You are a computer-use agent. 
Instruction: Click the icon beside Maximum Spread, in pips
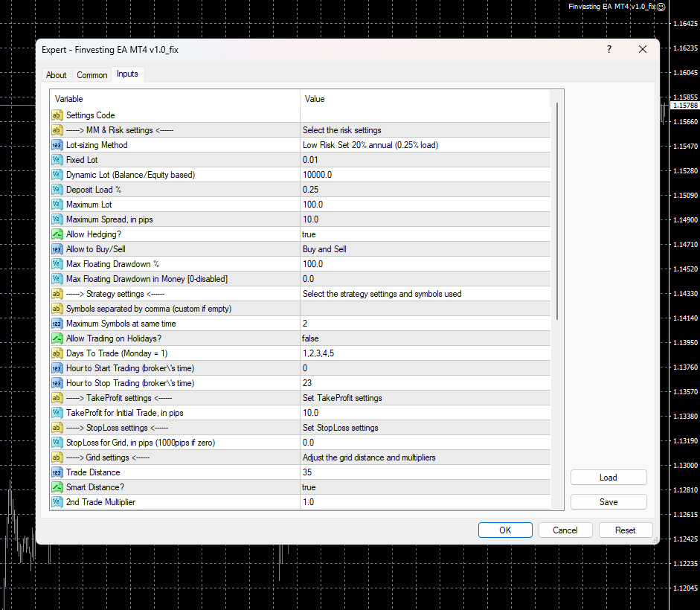point(57,219)
